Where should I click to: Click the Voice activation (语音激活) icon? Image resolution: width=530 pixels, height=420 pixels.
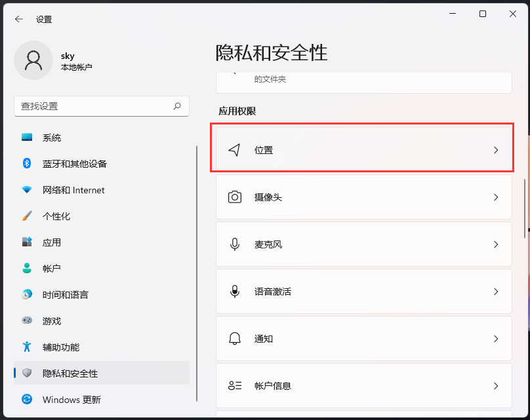[x=234, y=291]
